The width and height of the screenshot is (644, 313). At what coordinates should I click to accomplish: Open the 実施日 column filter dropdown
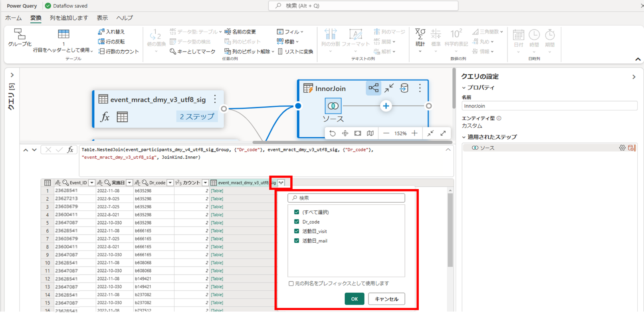[129, 183]
